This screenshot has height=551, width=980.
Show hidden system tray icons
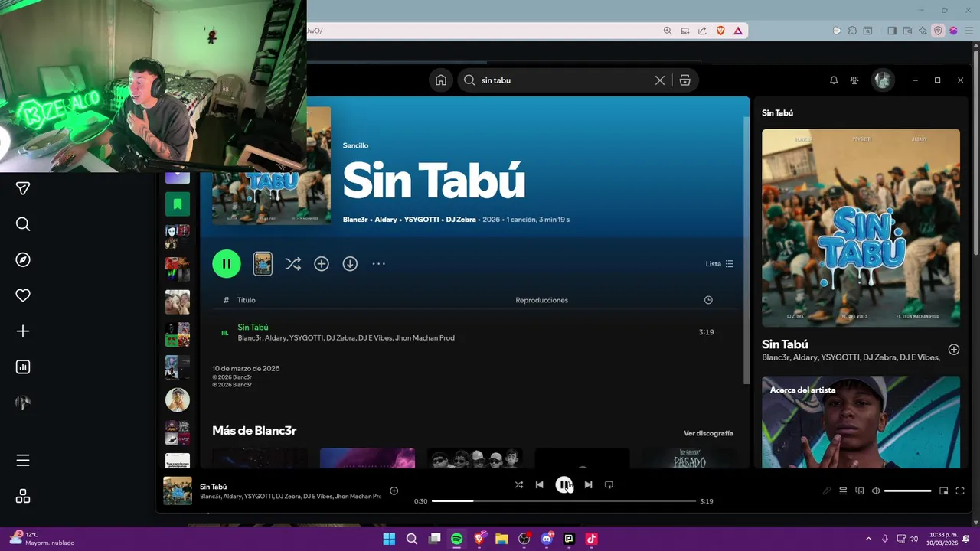[868, 539]
